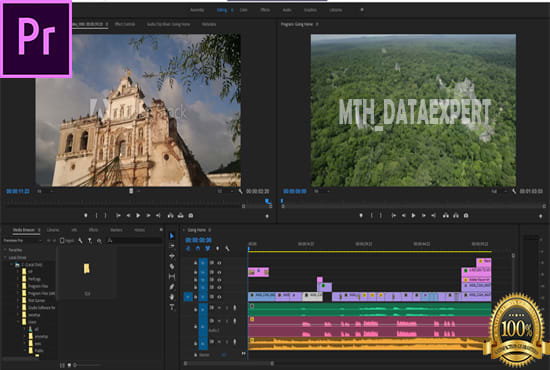This screenshot has width=550, height=370.
Task: Open Program monitor button editor plus
Action: pyautogui.click(x=541, y=216)
